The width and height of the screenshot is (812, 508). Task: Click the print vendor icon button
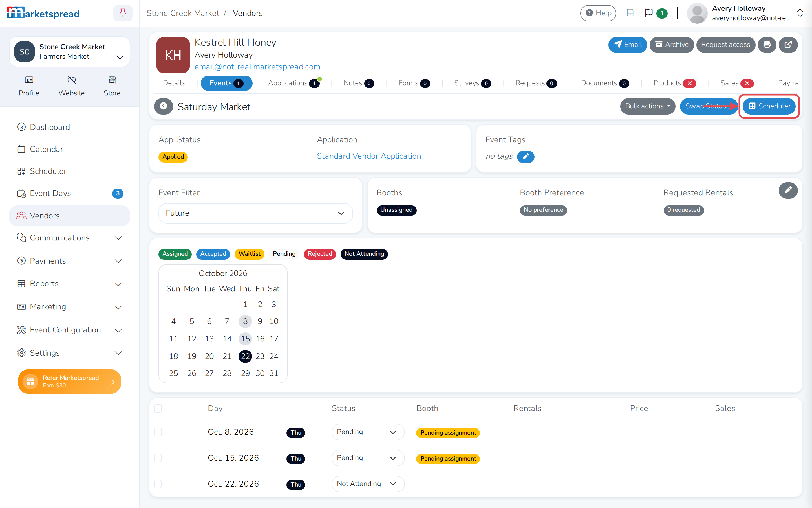click(x=767, y=45)
